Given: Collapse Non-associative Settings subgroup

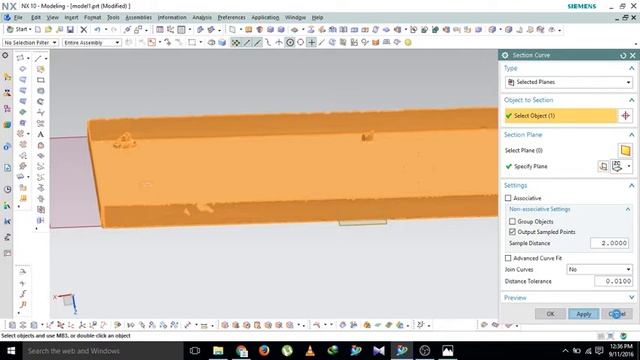Looking at the screenshot, I should point(628,209).
